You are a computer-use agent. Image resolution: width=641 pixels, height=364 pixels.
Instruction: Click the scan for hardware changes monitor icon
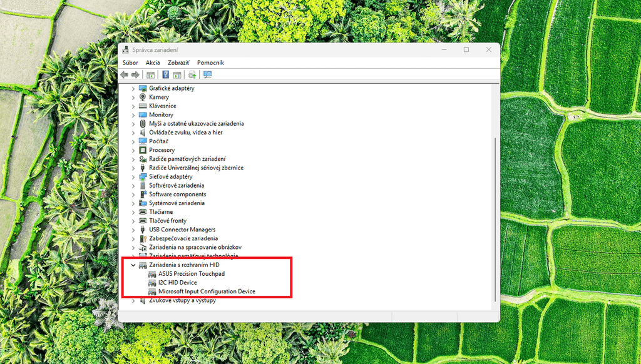[208, 75]
